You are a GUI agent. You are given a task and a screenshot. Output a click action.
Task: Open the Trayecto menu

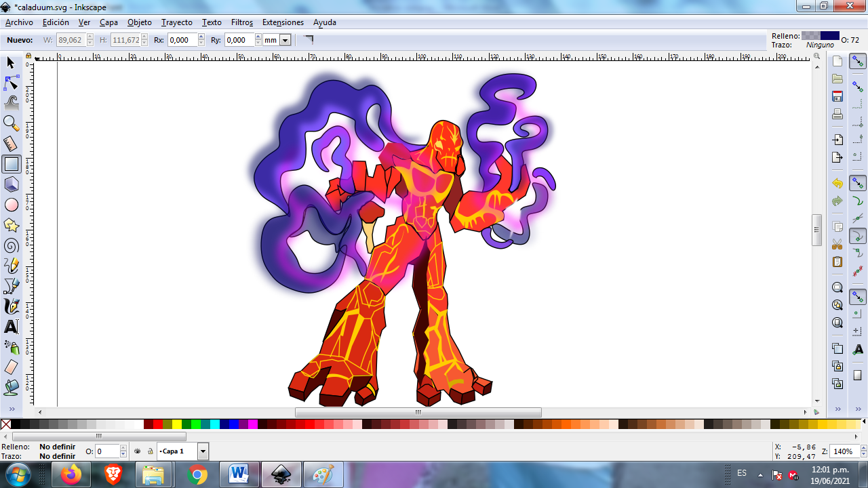(x=177, y=22)
